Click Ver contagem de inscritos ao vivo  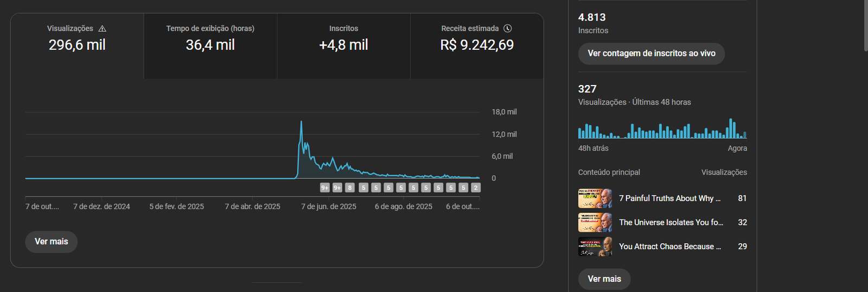pos(651,54)
